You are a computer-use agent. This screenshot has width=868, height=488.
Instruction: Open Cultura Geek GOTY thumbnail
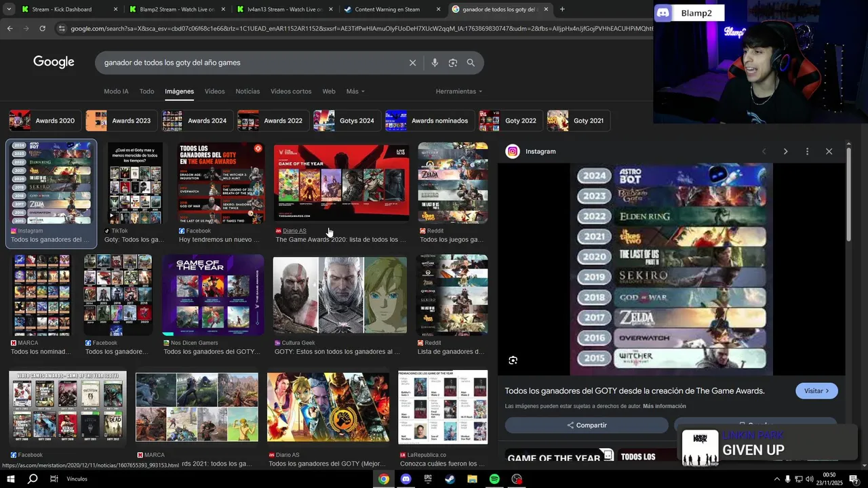tap(340, 295)
